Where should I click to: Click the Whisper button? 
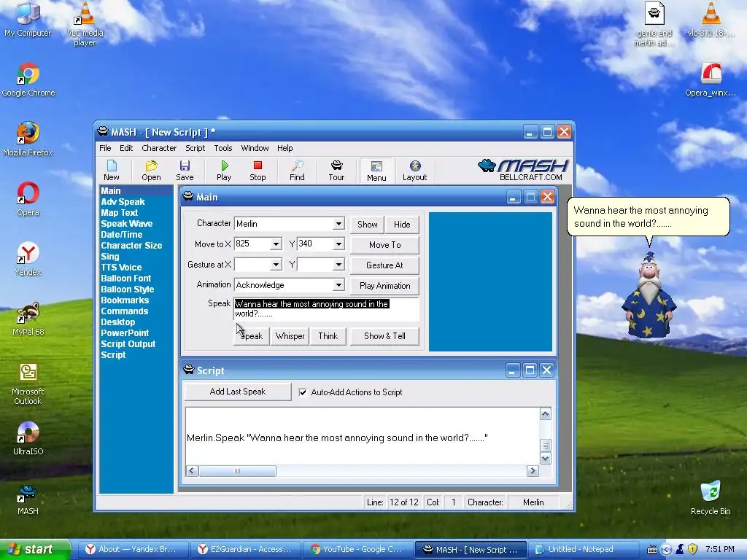(x=290, y=336)
